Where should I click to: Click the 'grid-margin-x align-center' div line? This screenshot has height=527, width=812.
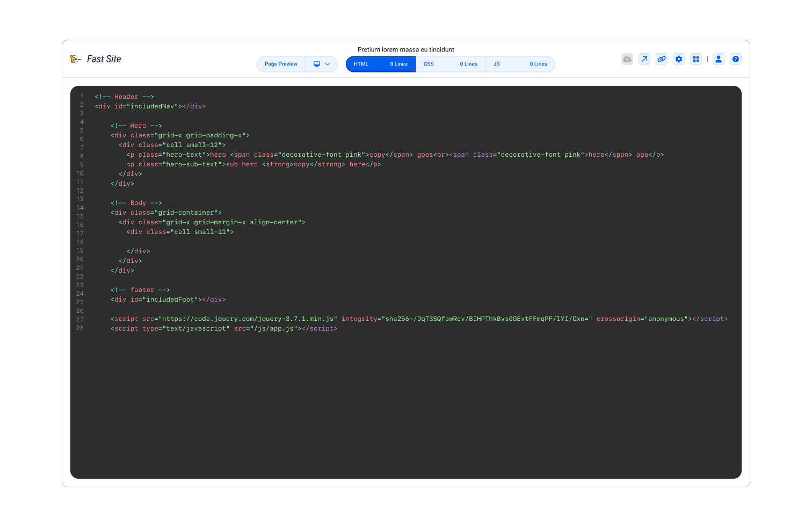pos(212,222)
